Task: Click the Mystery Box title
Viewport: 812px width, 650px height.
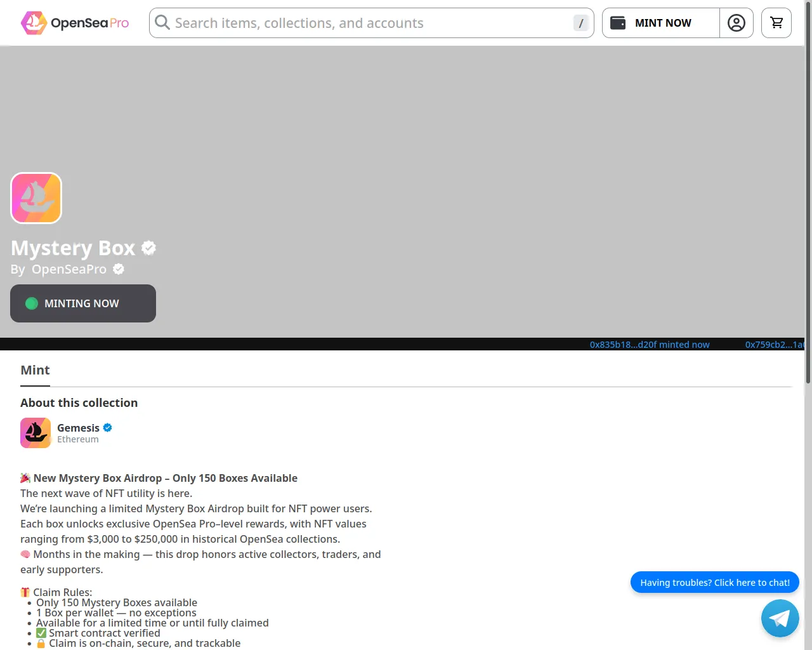Action: [x=73, y=248]
